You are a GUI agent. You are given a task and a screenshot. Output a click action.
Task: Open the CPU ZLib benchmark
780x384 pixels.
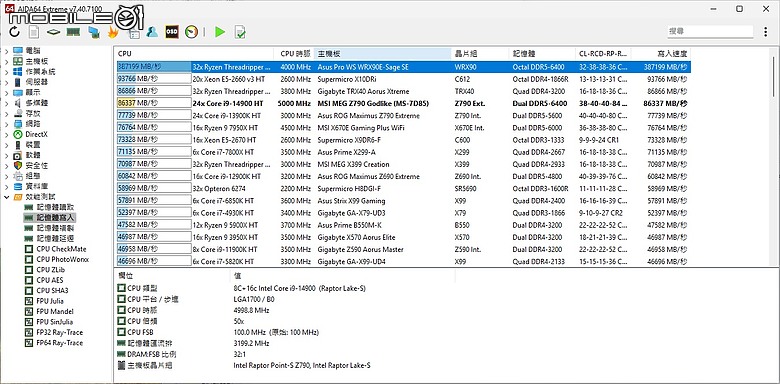pyautogui.click(x=51, y=270)
